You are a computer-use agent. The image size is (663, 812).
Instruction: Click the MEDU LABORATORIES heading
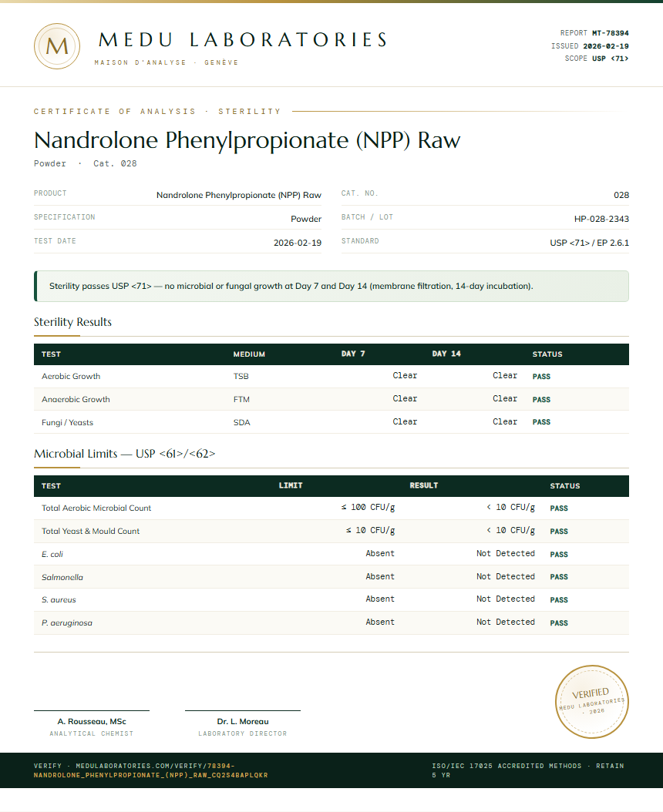point(243,40)
